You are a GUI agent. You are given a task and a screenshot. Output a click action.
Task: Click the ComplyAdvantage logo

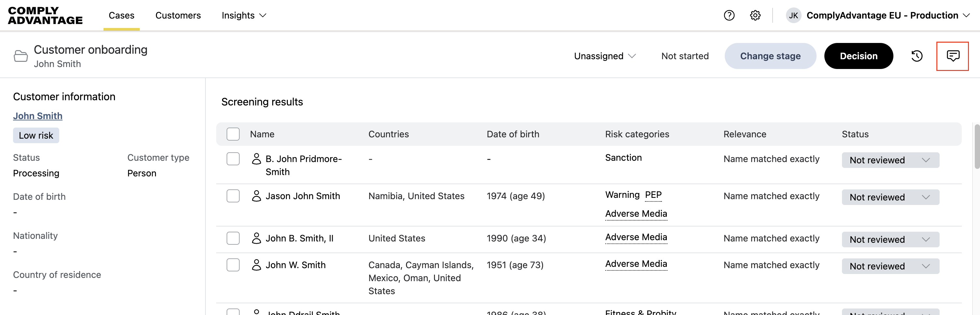(45, 15)
